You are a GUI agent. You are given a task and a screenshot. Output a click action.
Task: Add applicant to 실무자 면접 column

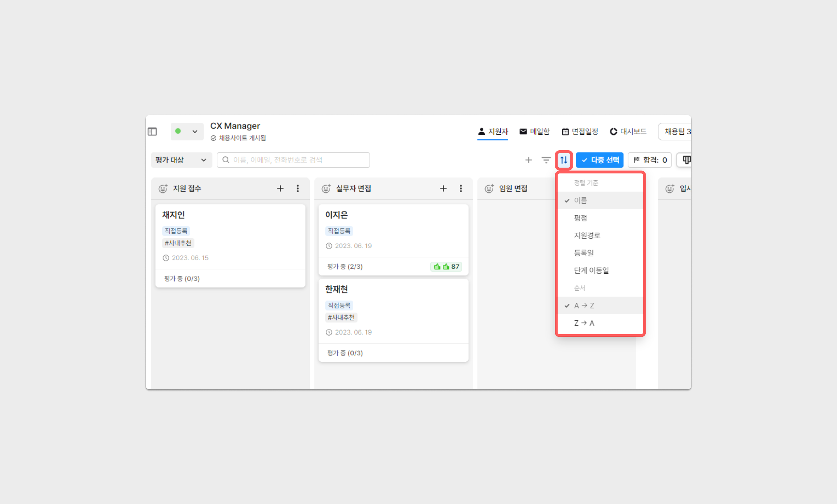(443, 188)
